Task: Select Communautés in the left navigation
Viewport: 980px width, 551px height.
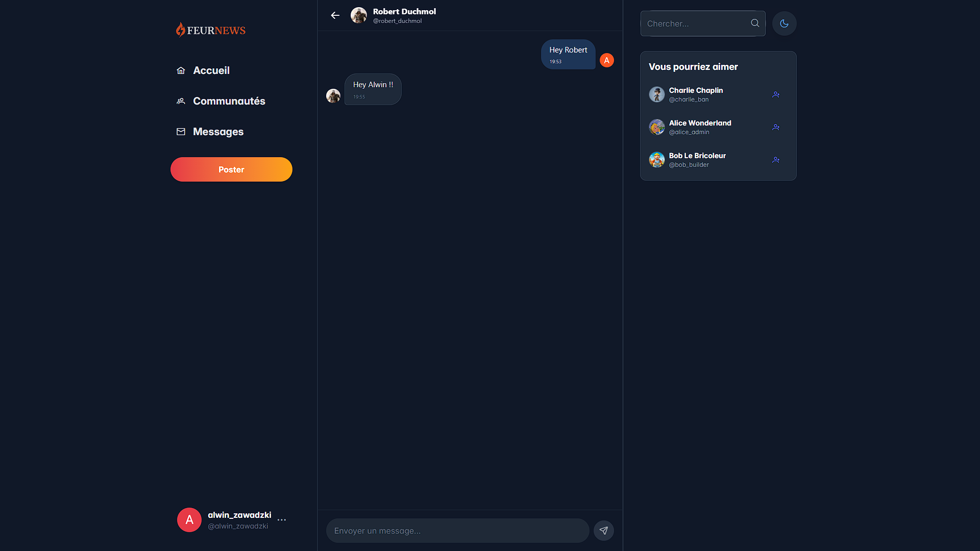Action: 229,101
